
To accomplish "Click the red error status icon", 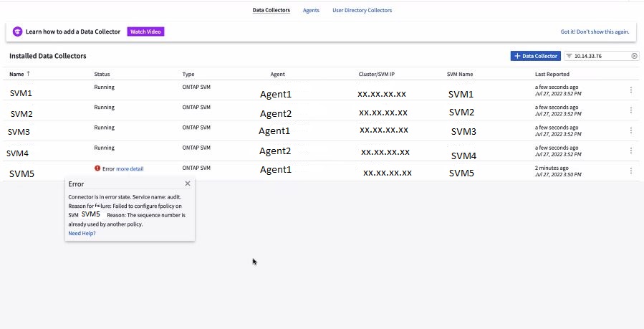I will 97,168.
